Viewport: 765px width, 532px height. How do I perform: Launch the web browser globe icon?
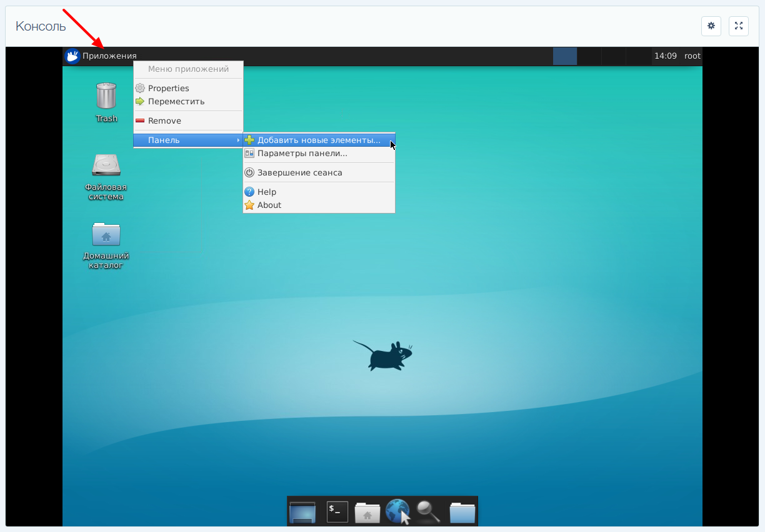[397, 511]
